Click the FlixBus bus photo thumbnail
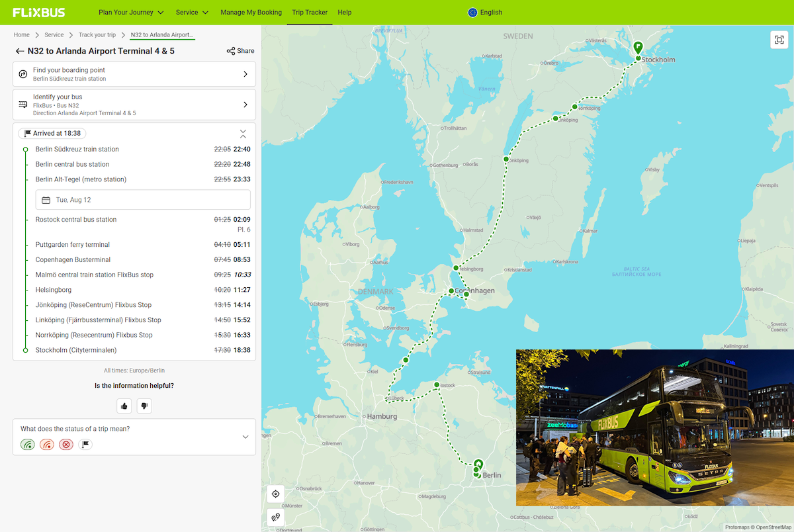This screenshot has height=532, width=794. tap(654, 427)
